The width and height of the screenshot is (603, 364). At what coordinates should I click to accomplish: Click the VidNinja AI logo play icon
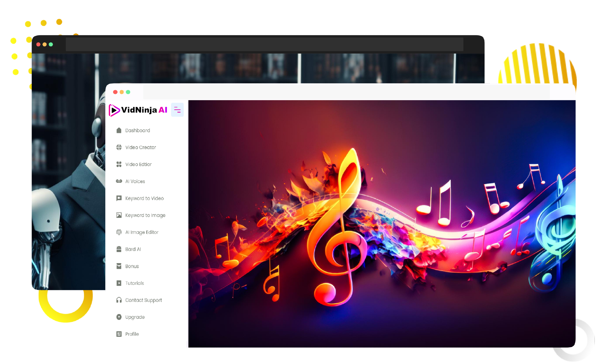click(x=114, y=110)
